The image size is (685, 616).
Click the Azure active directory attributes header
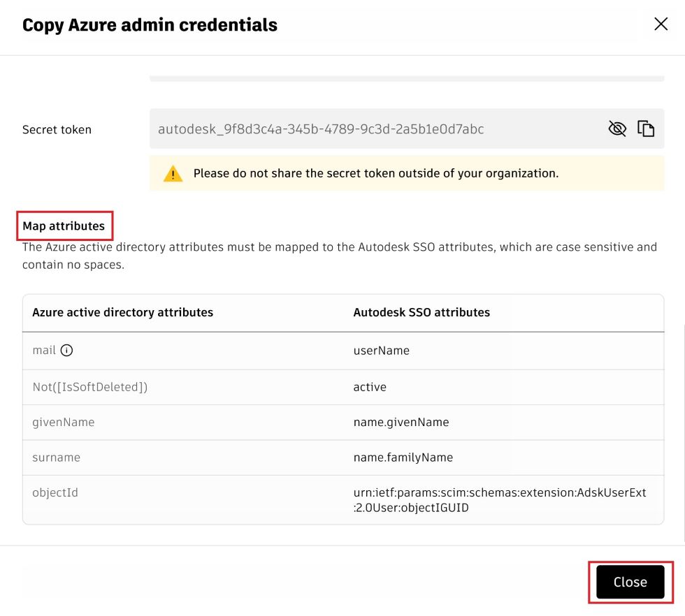click(x=123, y=312)
